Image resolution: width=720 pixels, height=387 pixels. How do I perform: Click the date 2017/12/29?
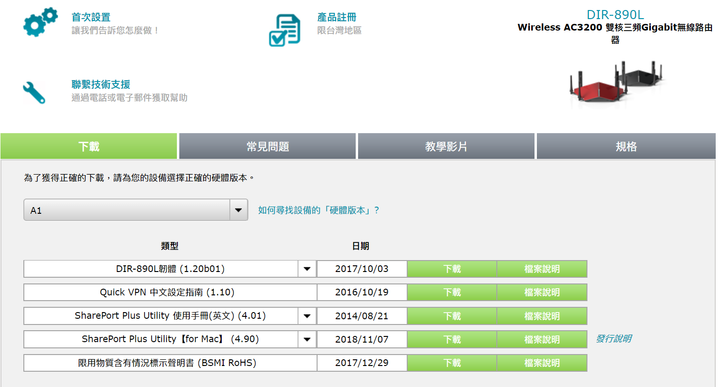click(x=362, y=363)
